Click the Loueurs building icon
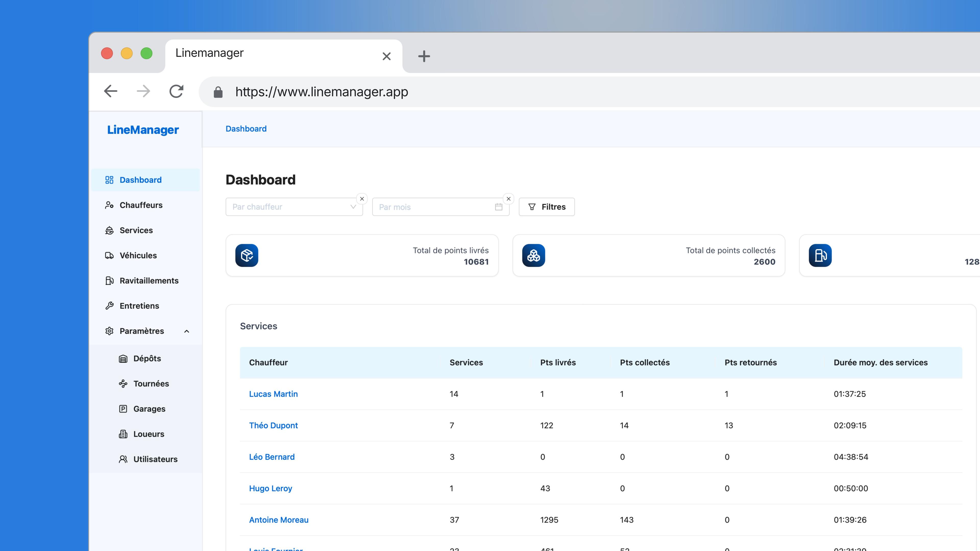This screenshot has height=551, width=980. coord(123,434)
